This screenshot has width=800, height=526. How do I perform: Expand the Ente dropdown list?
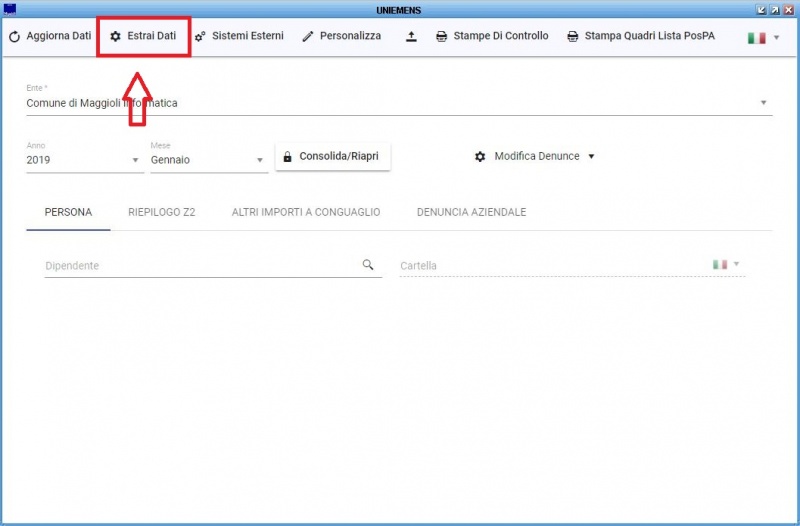763,103
